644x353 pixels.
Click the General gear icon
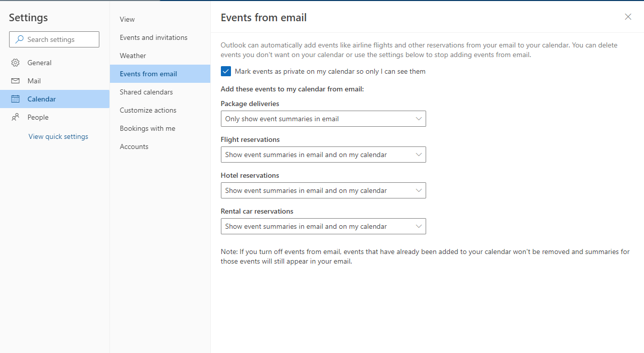tap(16, 63)
